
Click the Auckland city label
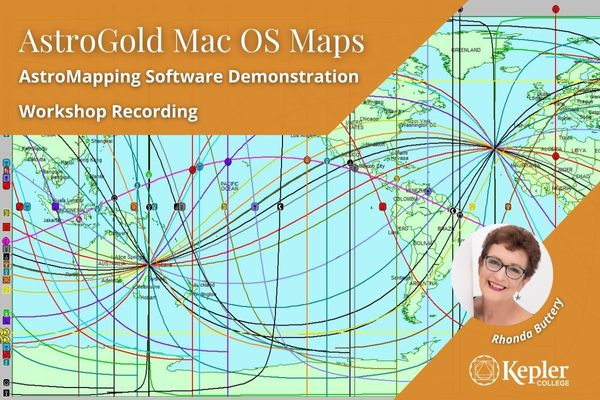click(205, 285)
